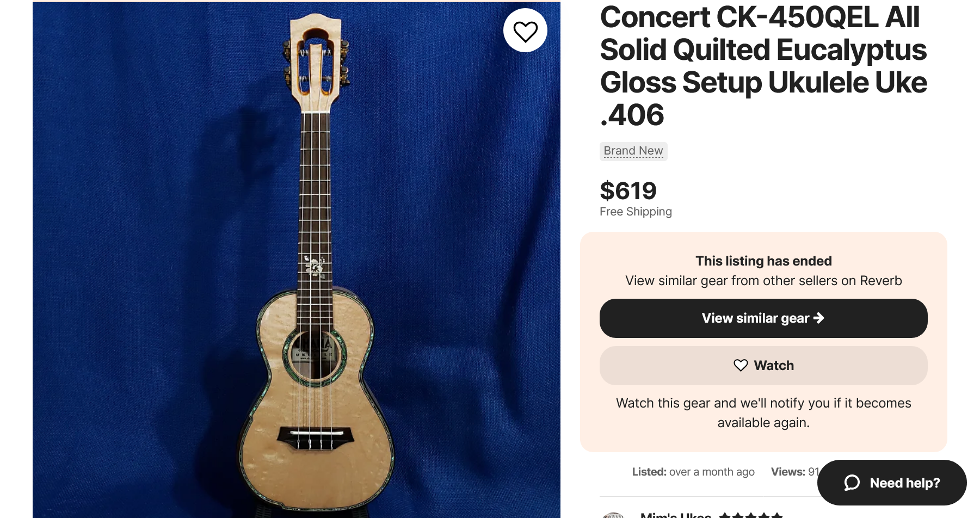
Task: Click the "View similar gear from other sellers" text
Action: [763, 281]
